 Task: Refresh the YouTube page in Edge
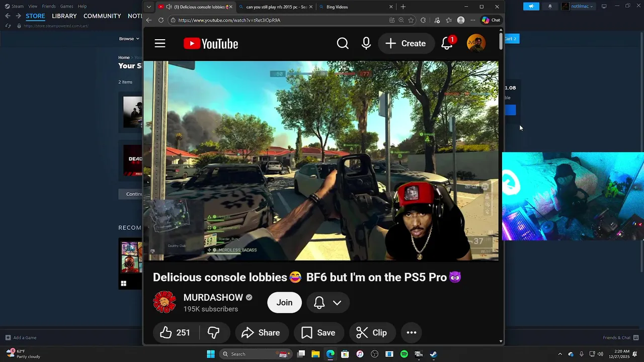(161, 20)
